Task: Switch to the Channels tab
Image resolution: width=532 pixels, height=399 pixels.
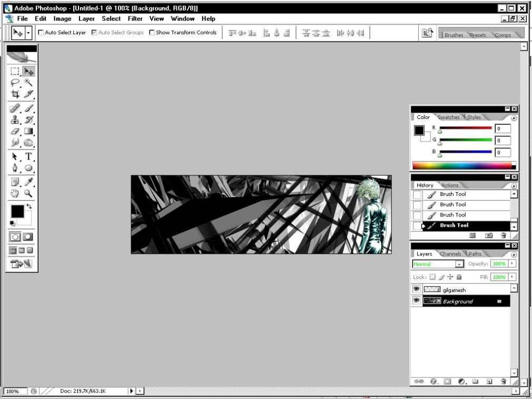Action: 450,254
